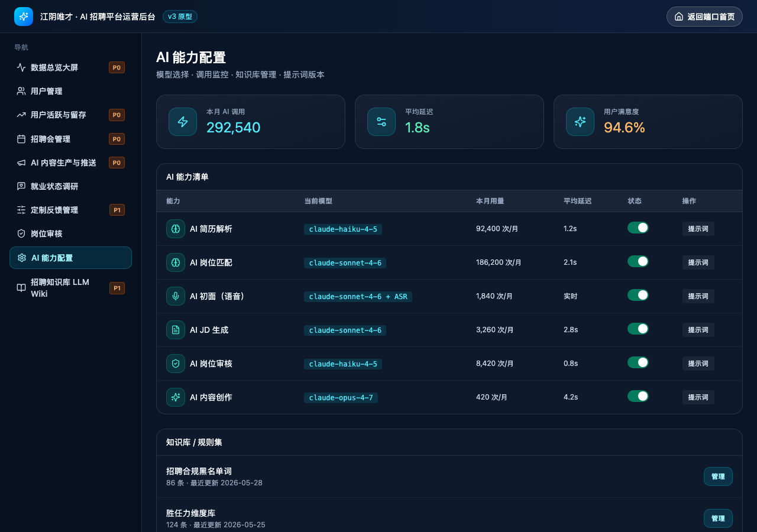757x532 pixels.
Task: Click 管理 for 胜任力维度库
Action: coord(718,518)
